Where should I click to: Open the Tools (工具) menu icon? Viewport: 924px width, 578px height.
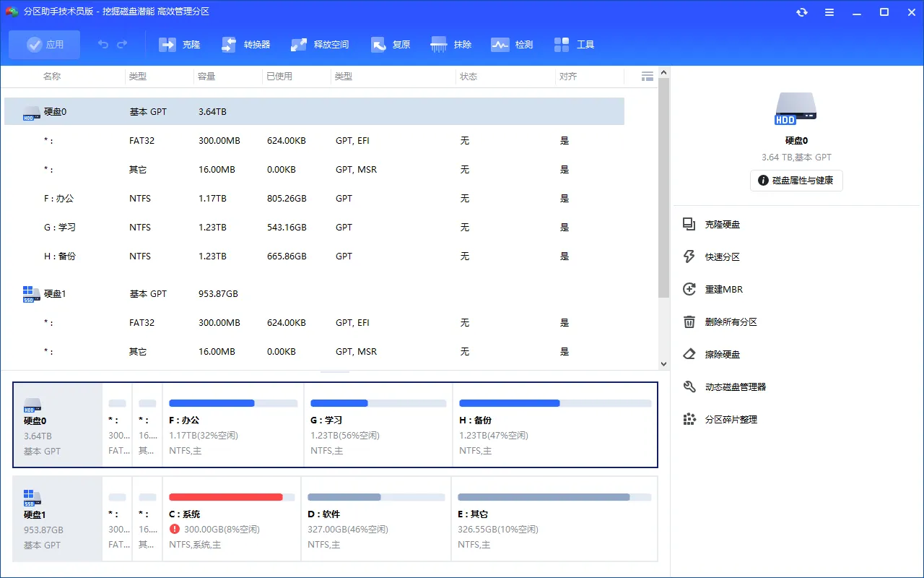pyautogui.click(x=562, y=45)
